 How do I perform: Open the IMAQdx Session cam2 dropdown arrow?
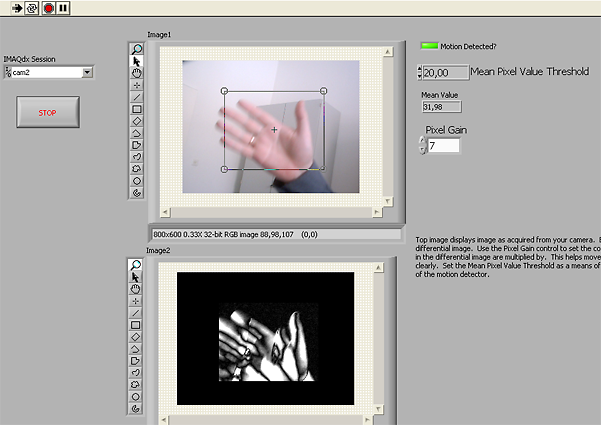point(87,72)
